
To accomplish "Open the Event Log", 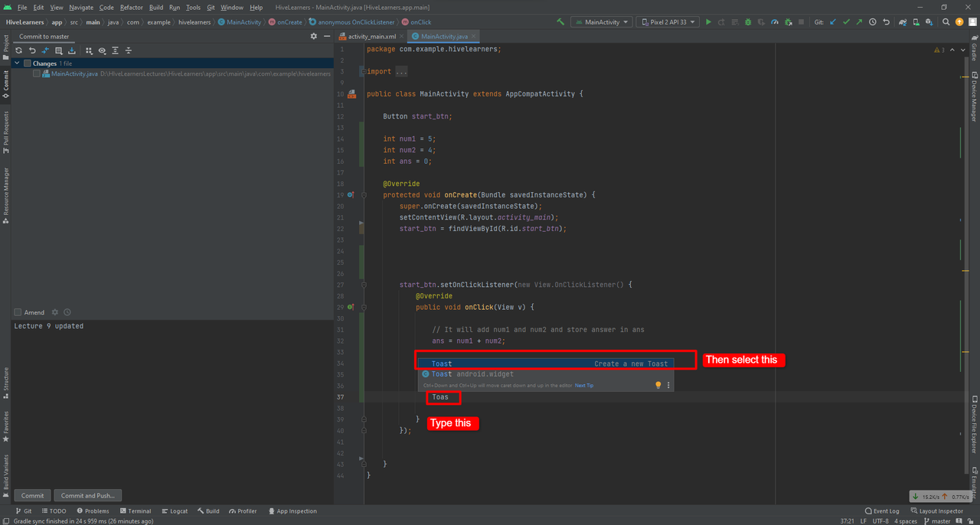I will pyautogui.click(x=881, y=510).
